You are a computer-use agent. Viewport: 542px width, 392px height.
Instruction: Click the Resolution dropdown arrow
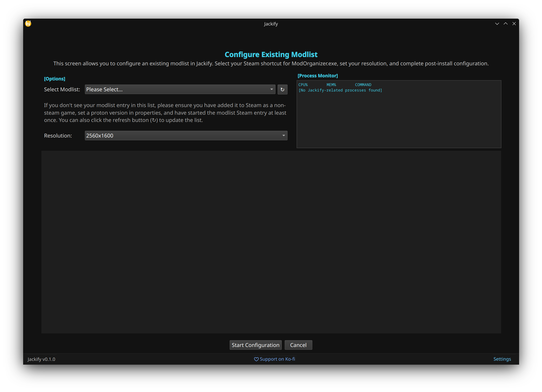284,136
